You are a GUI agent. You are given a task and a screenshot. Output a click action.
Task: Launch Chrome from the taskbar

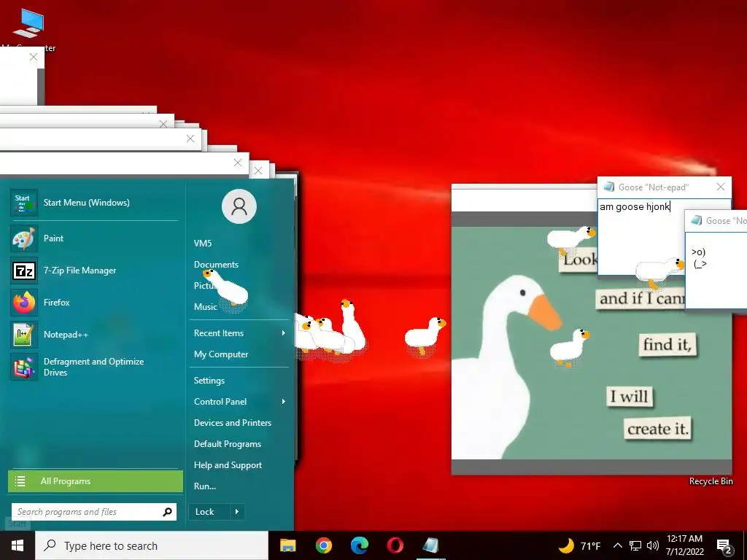click(x=323, y=545)
